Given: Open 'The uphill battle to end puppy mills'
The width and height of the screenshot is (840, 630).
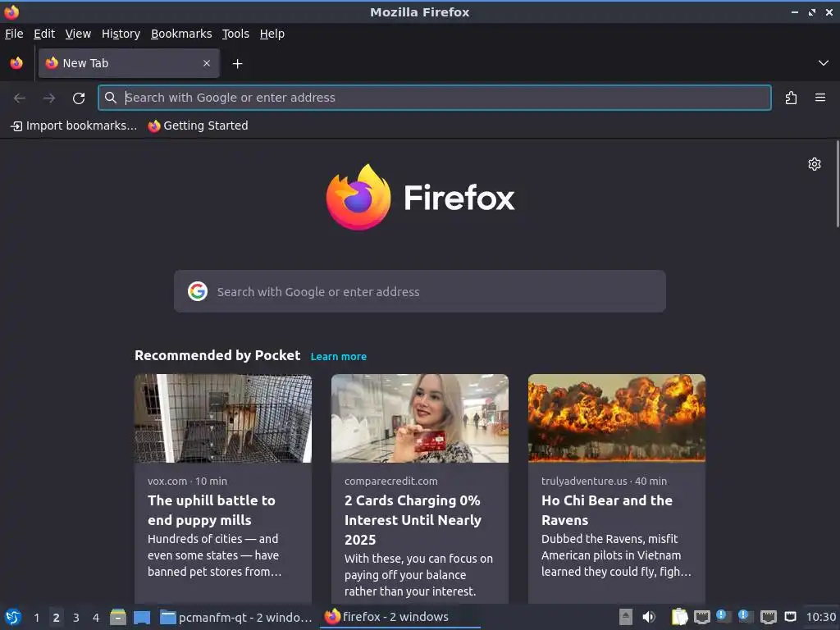Looking at the screenshot, I should tap(212, 510).
